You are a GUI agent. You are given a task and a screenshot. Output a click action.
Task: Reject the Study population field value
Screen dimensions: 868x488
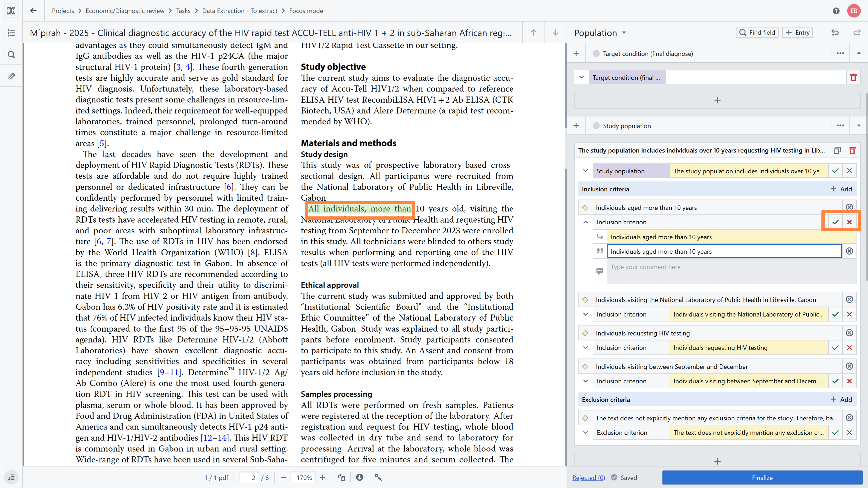(x=849, y=171)
